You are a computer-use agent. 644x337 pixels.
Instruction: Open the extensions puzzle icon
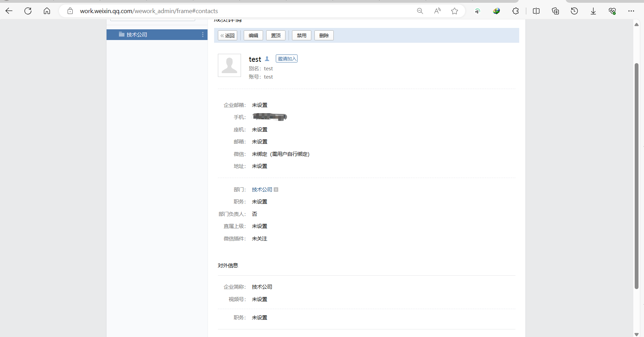click(x=515, y=11)
